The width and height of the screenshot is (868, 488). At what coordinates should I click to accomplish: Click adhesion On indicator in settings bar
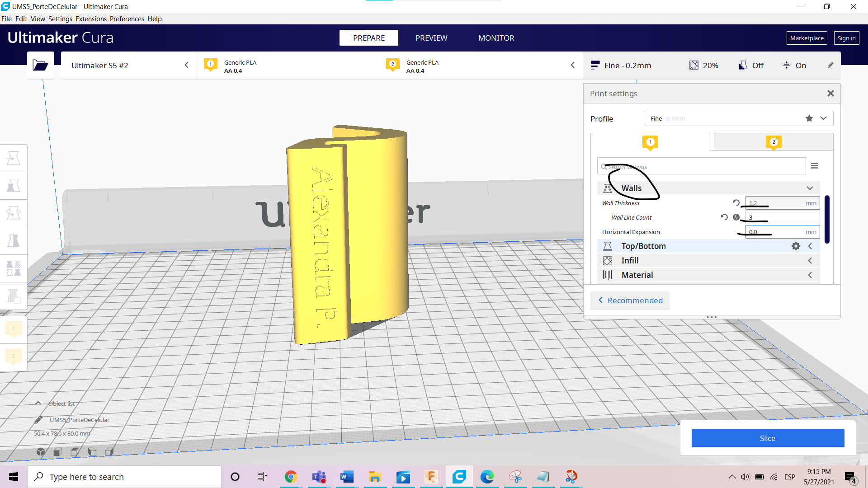click(794, 66)
